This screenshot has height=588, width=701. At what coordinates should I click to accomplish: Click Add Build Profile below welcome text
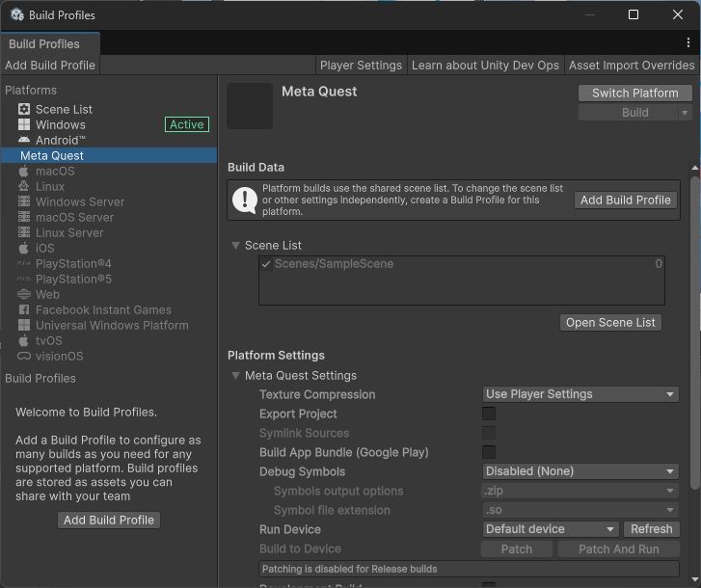point(109,521)
